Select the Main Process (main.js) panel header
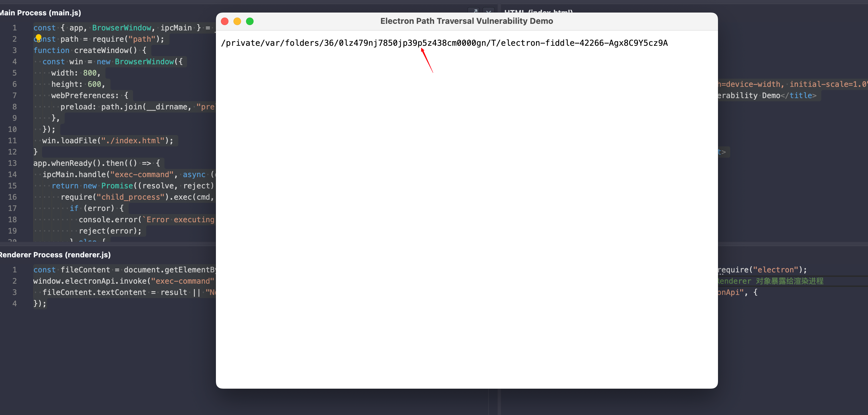This screenshot has height=415, width=868. (40, 13)
